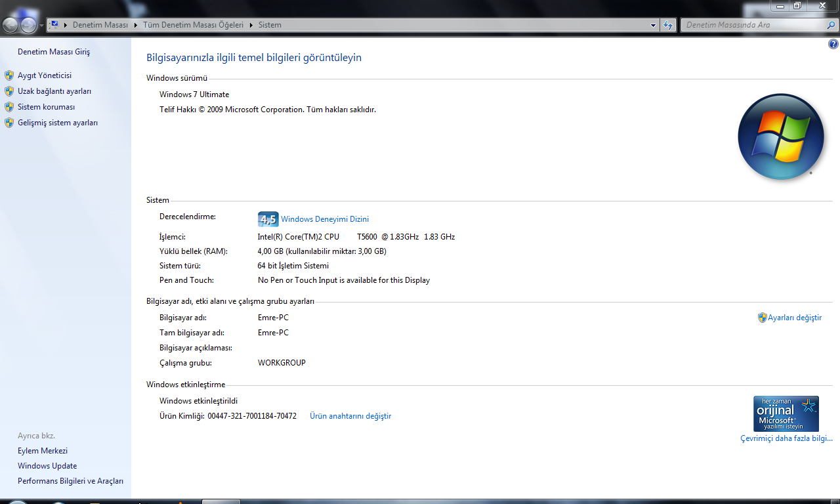Open Aygıt Yöneticisi
Image resolution: width=840 pixels, height=504 pixels.
coord(45,75)
